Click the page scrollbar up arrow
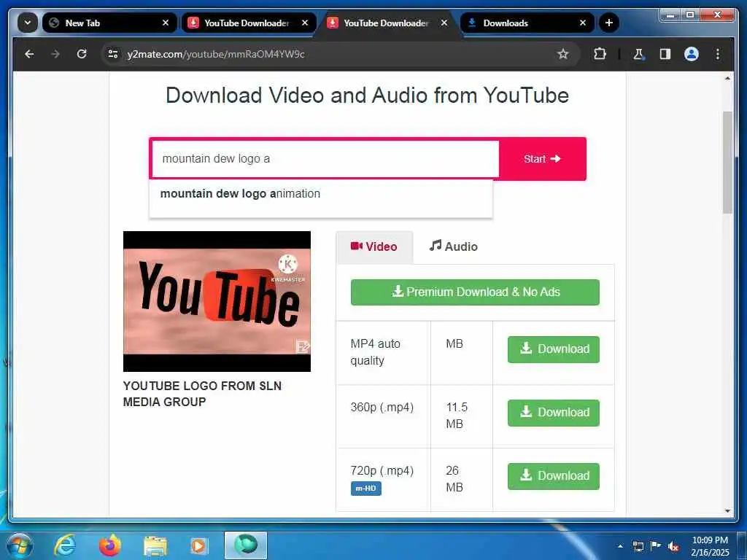Image resolution: width=747 pixels, height=560 pixels. 727,78
